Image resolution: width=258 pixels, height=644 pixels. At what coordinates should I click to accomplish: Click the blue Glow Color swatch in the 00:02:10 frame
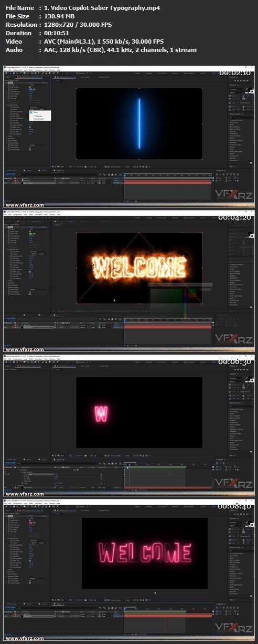point(30,89)
